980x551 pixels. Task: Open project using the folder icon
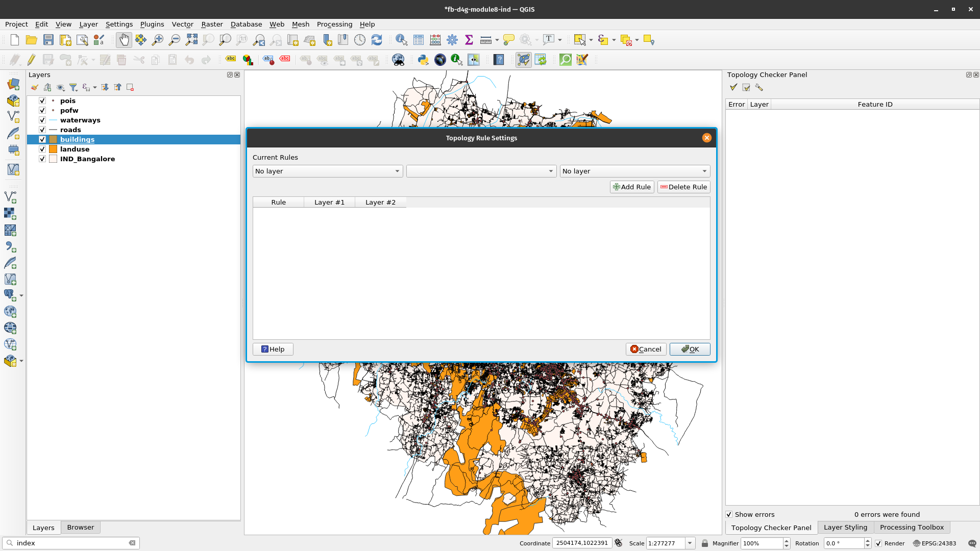(x=31, y=40)
